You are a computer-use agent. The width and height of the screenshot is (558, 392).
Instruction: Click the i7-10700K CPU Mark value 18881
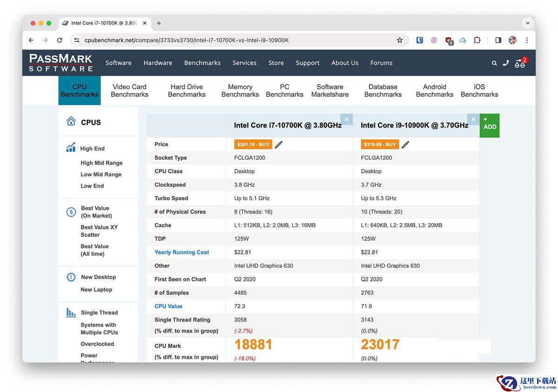coord(253,345)
